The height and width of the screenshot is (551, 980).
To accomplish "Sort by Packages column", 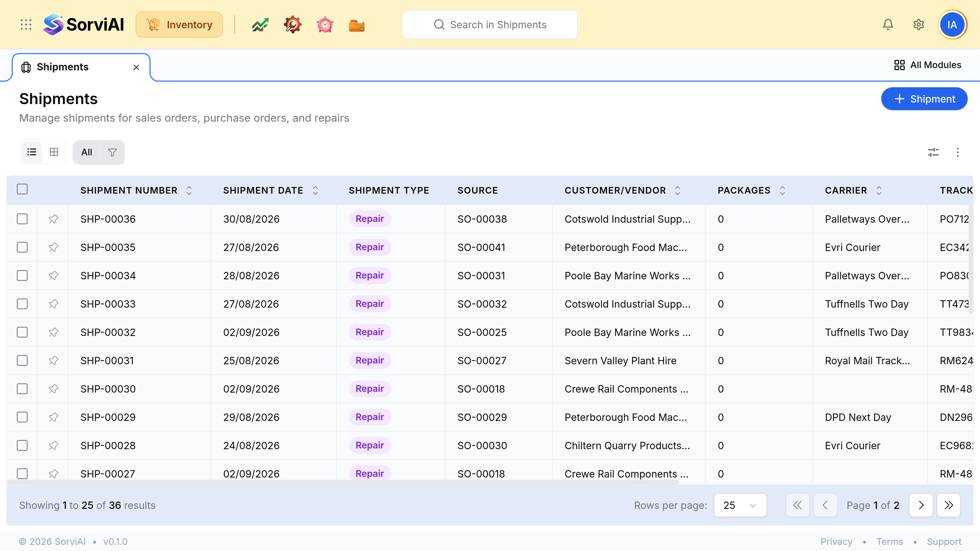I will pos(782,191).
